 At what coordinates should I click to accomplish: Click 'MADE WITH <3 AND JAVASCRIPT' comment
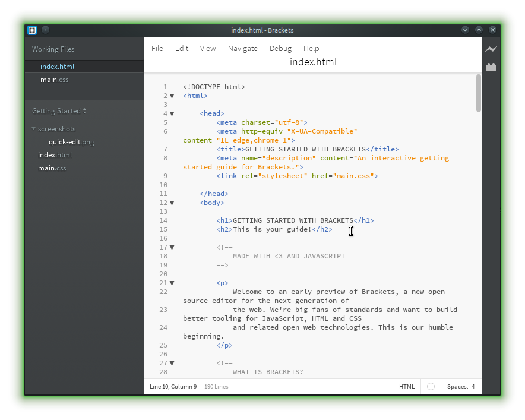289,256
